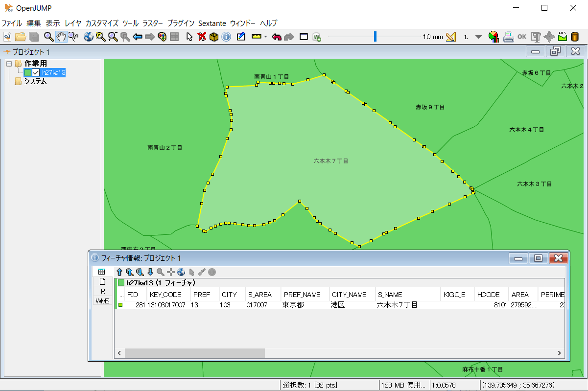Image resolution: width=588 pixels, height=391 pixels.
Task: Open the database cylinder icon
Action: click(575, 37)
